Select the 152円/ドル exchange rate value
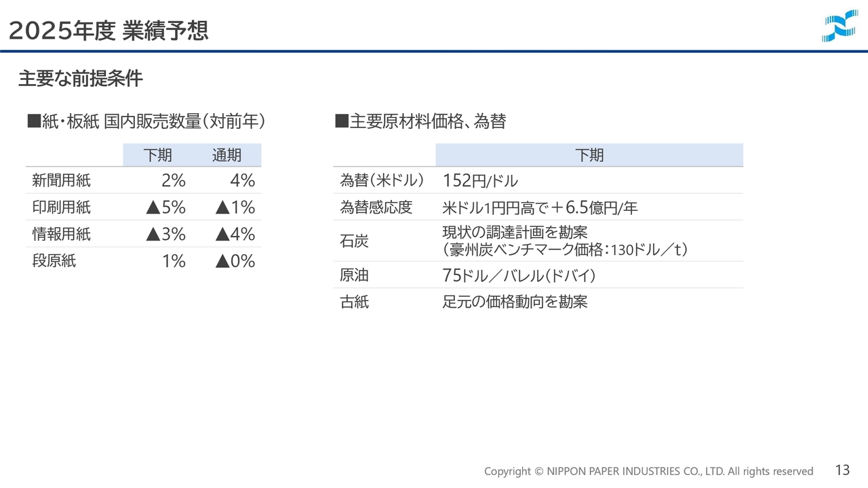The width and height of the screenshot is (868, 488). tap(480, 180)
